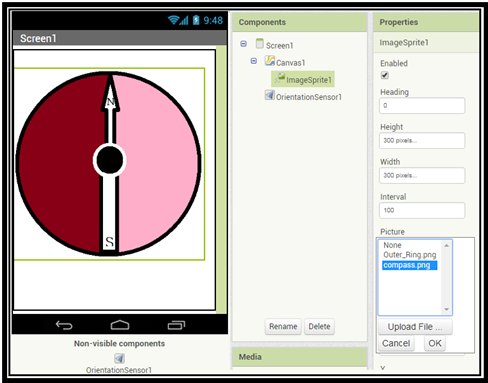Collapse the Screen1 tree node
488x383 pixels.
(244, 44)
